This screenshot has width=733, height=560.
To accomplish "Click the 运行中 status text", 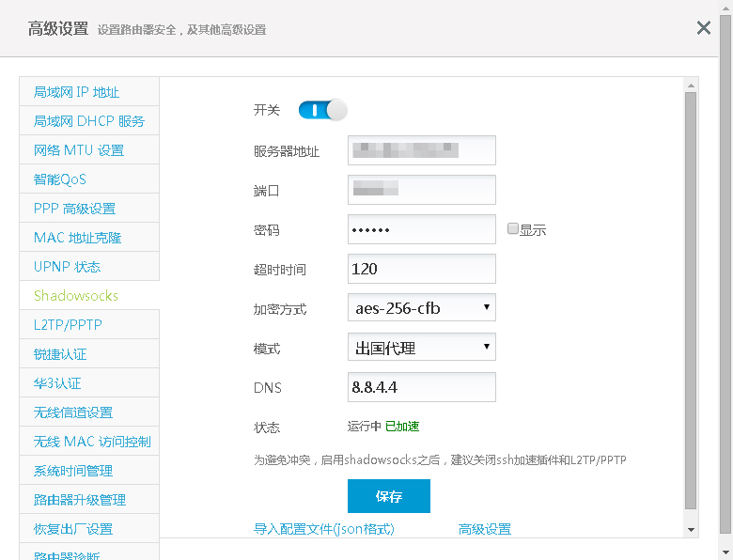I will [x=365, y=427].
